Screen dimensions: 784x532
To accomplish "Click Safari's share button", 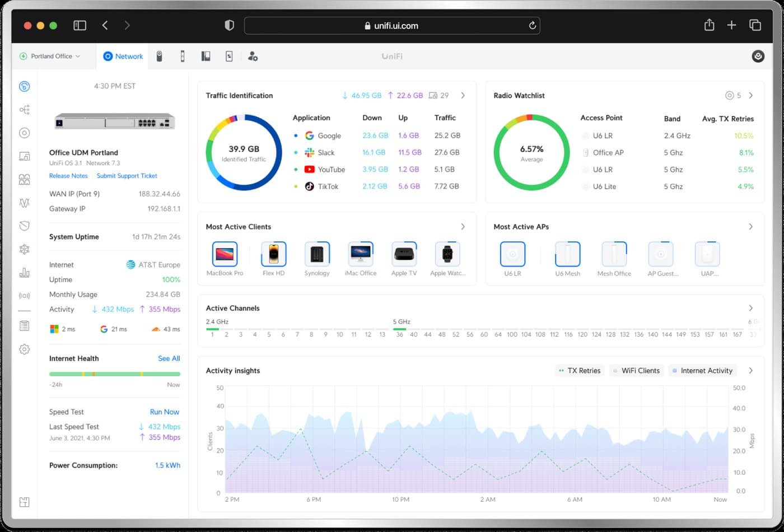I will point(709,25).
